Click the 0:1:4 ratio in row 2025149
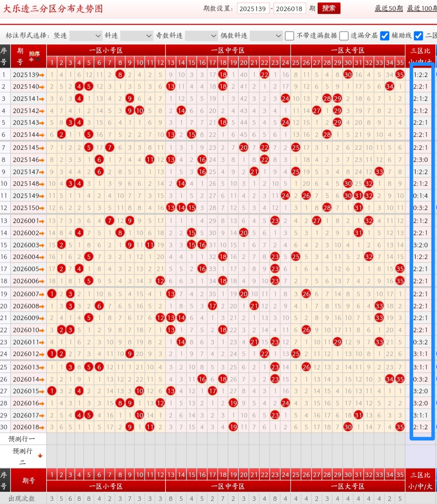The height and width of the screenshot is (504, 437). pos(420,196)
